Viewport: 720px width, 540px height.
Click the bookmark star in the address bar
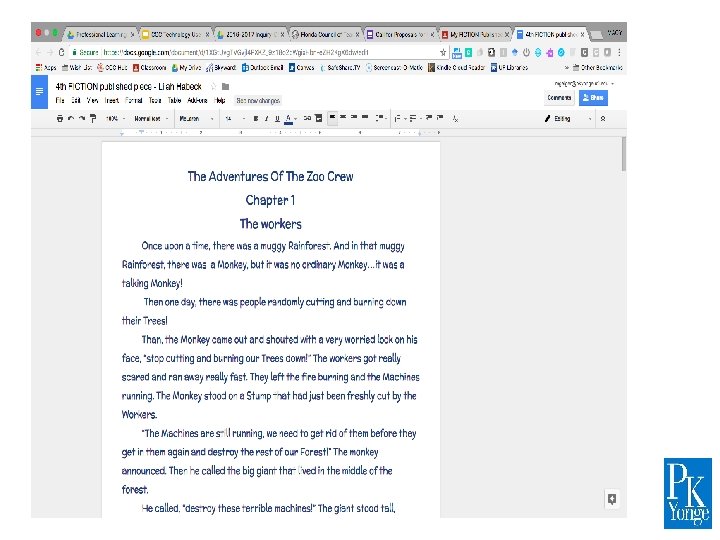(443, 52)
